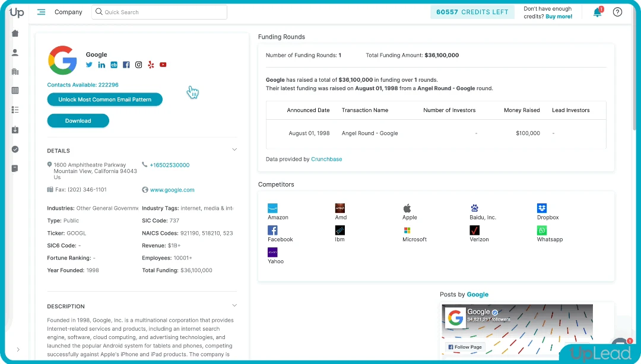
Task: Open Google's Instagram profile icon
Action: [138, 65]
